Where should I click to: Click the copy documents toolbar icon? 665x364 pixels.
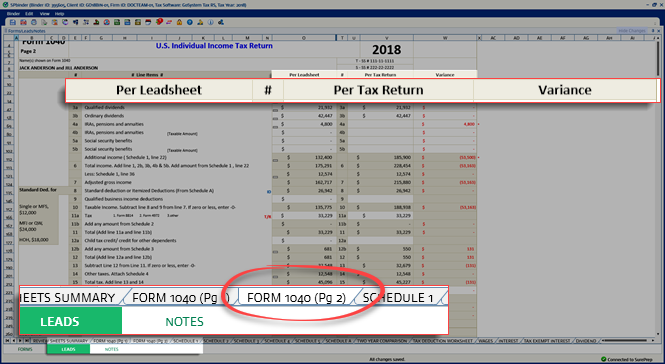click(x=44, y=22)
